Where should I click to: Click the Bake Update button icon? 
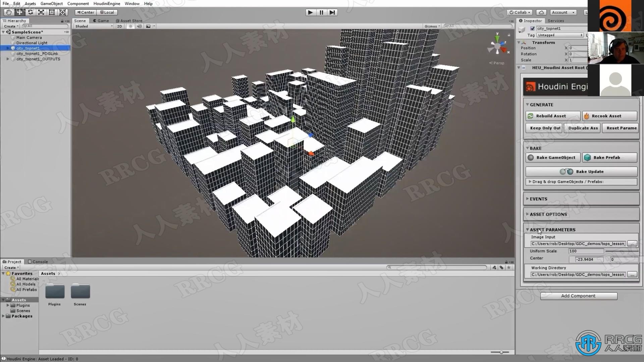pos(566,171)
